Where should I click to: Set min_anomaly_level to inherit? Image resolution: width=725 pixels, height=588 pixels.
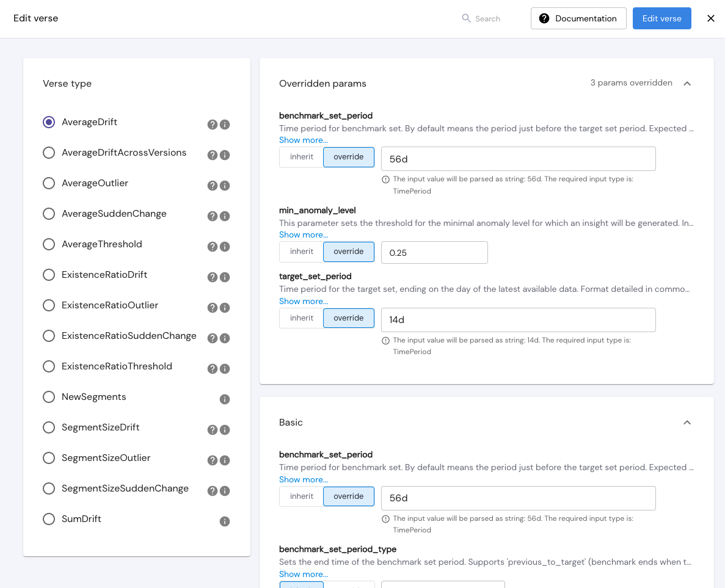pyautogui.click(x=302, y=252)
